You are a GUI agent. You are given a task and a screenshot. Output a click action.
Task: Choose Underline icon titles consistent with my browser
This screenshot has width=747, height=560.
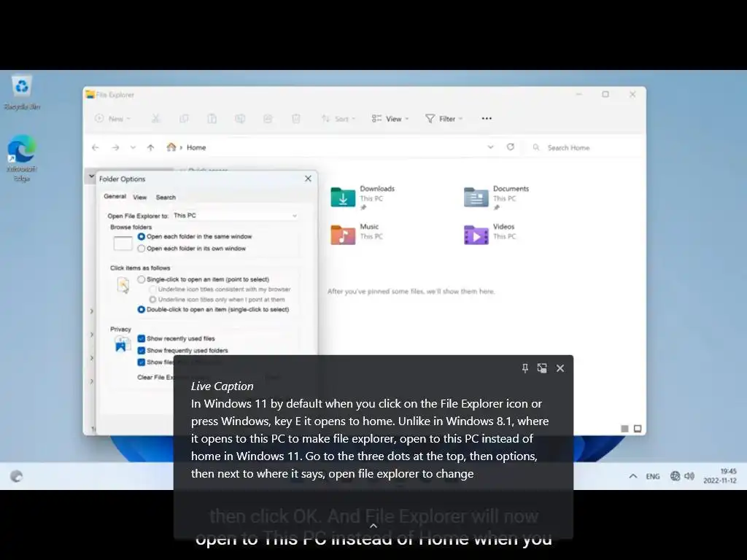[220, 289]
